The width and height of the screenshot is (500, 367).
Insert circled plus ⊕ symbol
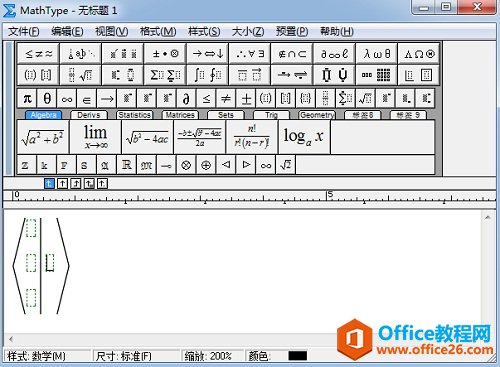(206, 165)
